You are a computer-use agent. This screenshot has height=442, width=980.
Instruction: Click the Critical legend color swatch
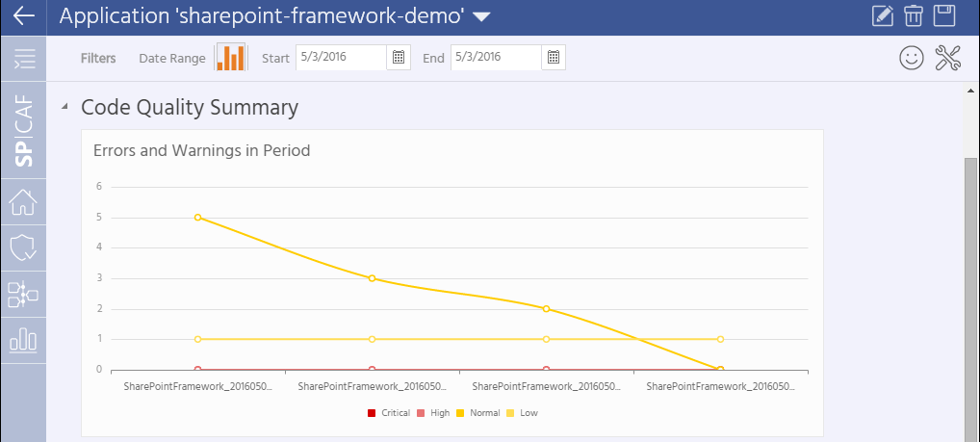tap(372, 413)
